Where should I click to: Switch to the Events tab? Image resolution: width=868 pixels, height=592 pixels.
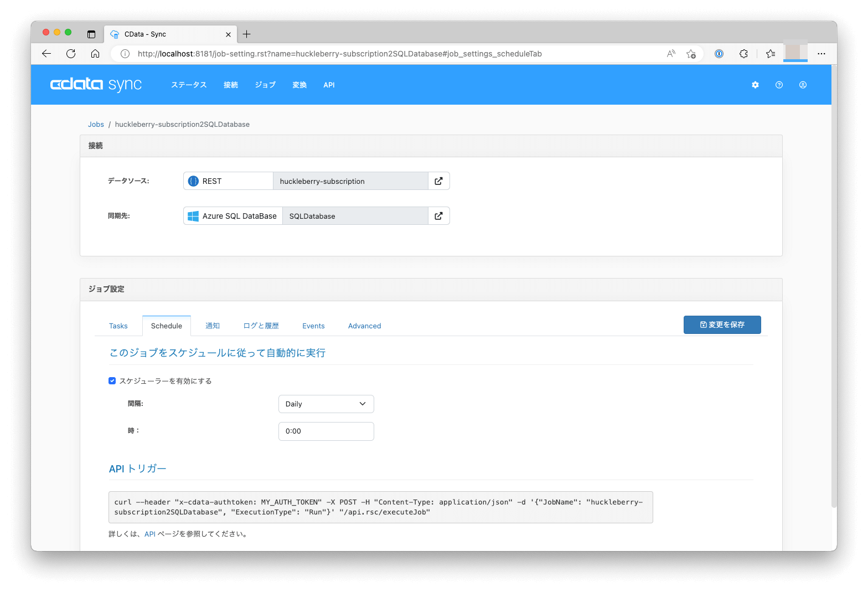[313, 326]
